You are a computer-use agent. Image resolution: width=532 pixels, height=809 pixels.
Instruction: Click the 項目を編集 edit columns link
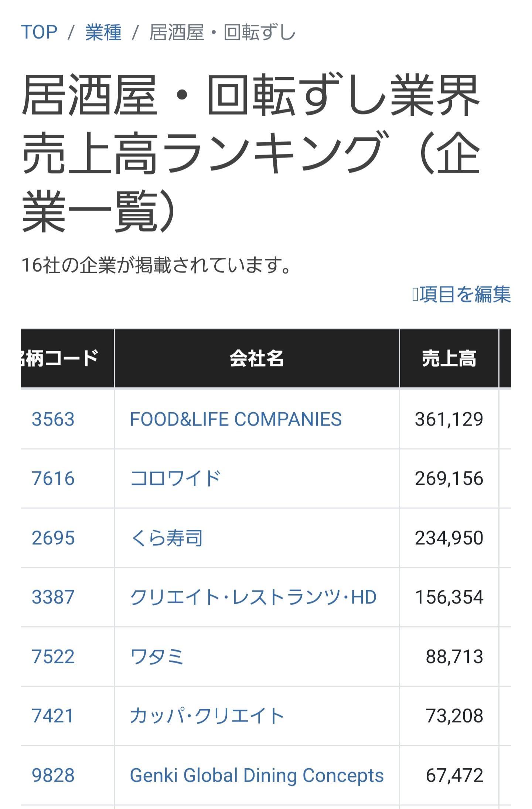[x=465, y=294]
